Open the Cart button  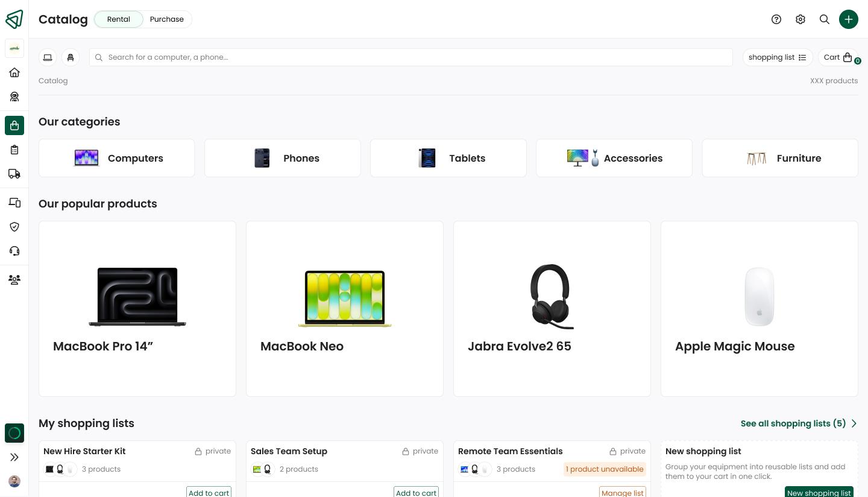point(838,57)
